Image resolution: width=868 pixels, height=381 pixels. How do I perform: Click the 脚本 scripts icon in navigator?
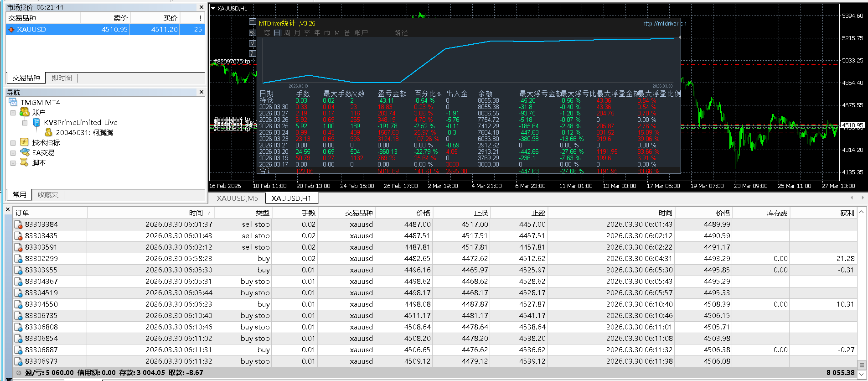point(25,162)
